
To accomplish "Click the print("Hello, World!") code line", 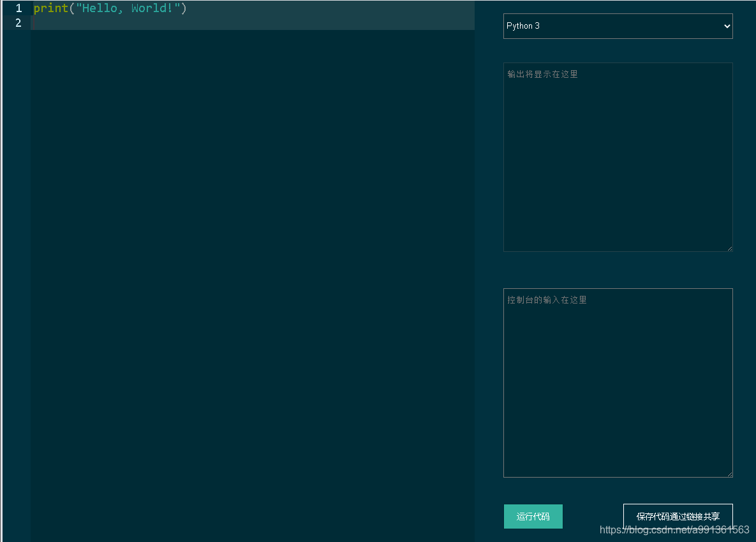I will [110, 8].
